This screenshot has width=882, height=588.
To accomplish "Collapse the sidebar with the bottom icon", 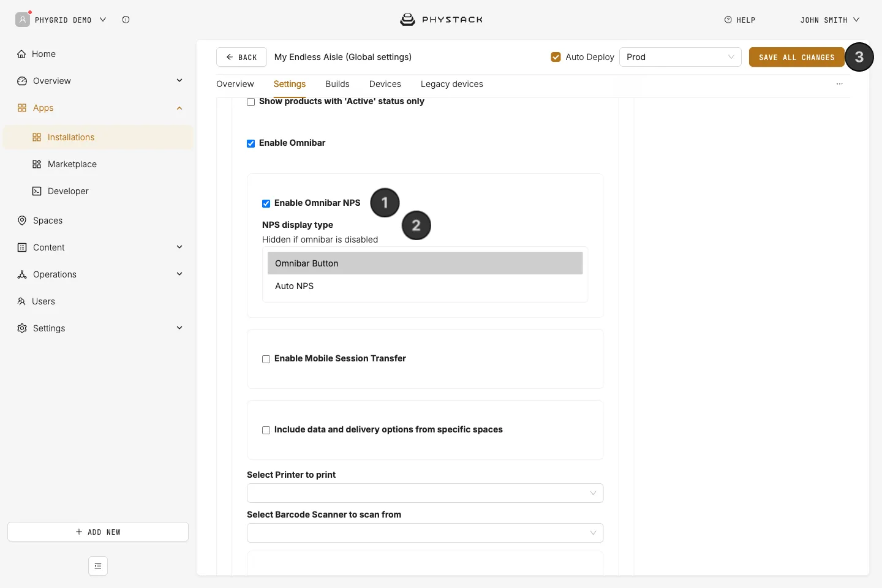I will coord(98,566).
